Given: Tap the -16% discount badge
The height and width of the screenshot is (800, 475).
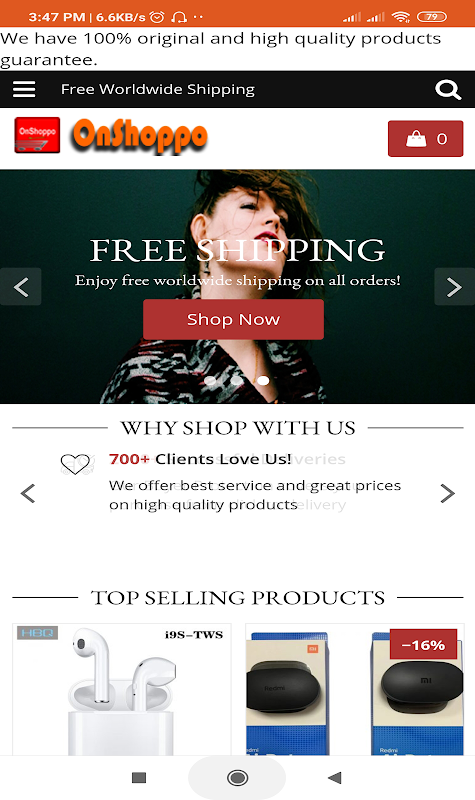Looking at the screenshot, I should coord(423,645).
